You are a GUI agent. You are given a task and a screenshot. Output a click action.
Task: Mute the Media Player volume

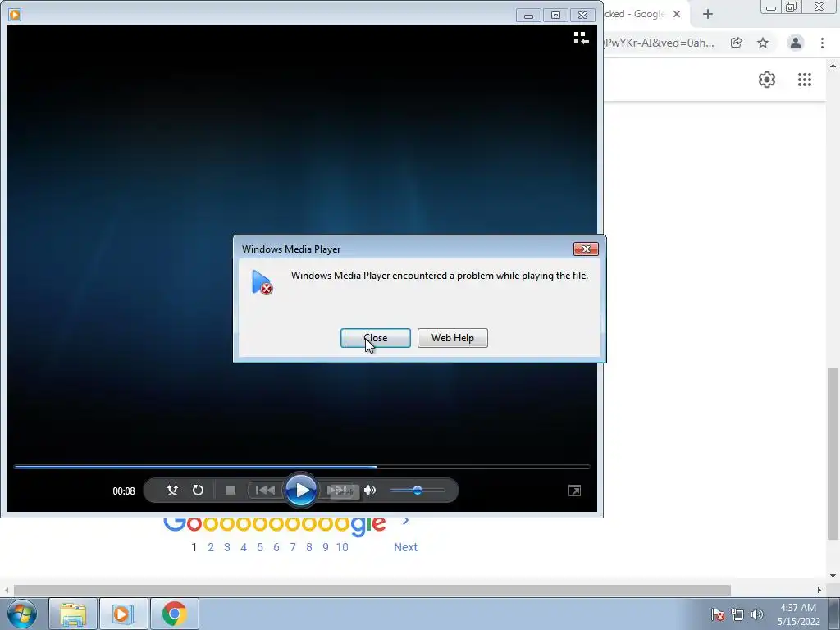click(370, 491)
